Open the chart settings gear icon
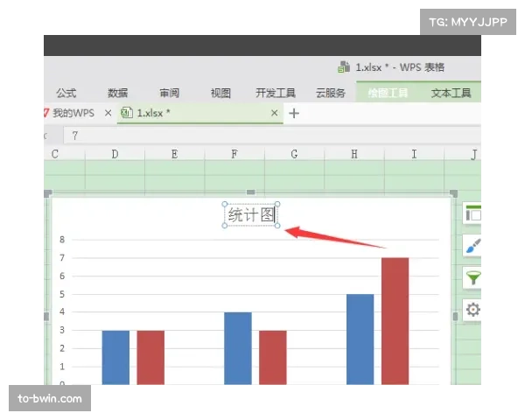525x420 pixels. 473,310
